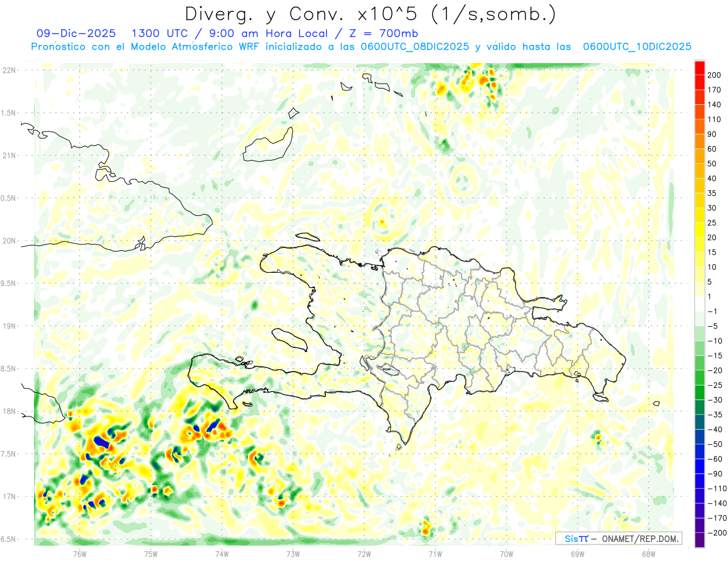Click the yellow swatch between 15 and 20
This screenshot has height=562, width=728.
click(699, 245)
